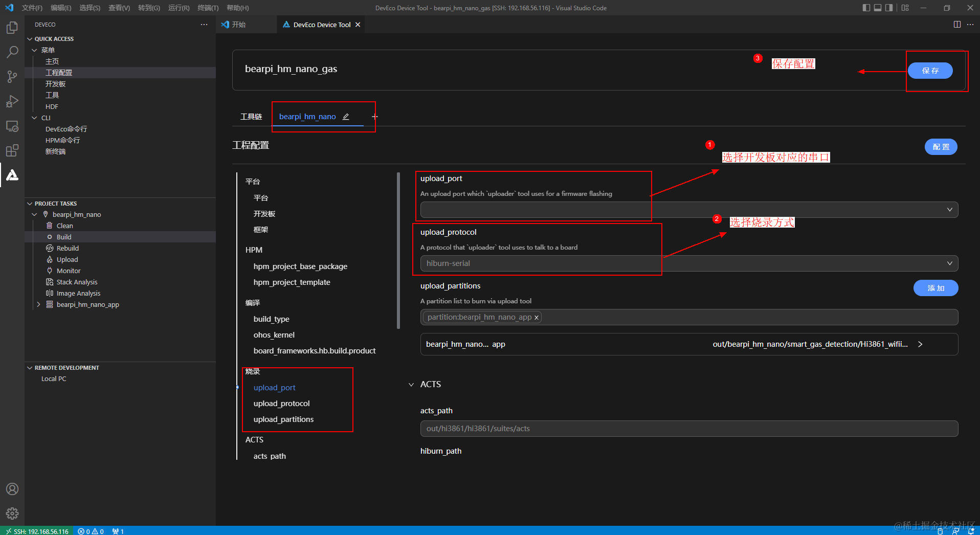Image resolution: width=980 pixels, height=535 pixels.
Task: Open the 编辑(E) menu
Action: point(61,8)
